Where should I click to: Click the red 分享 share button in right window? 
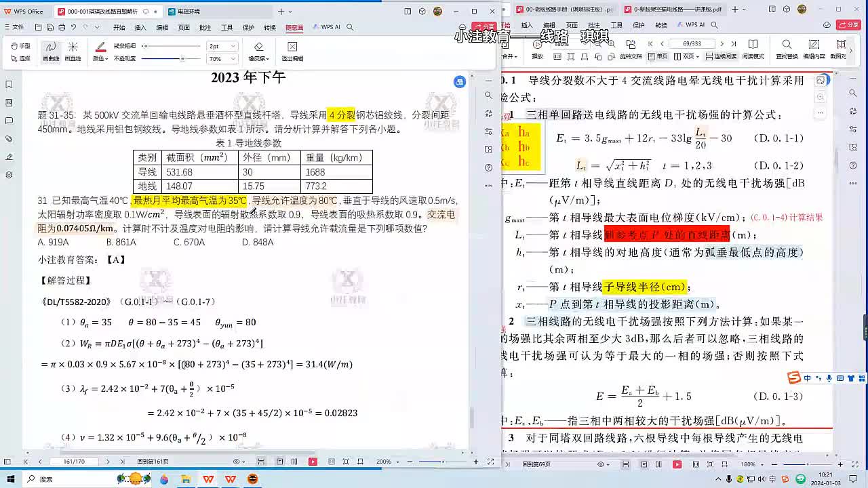pyautogui.click(x=848, y=25)
